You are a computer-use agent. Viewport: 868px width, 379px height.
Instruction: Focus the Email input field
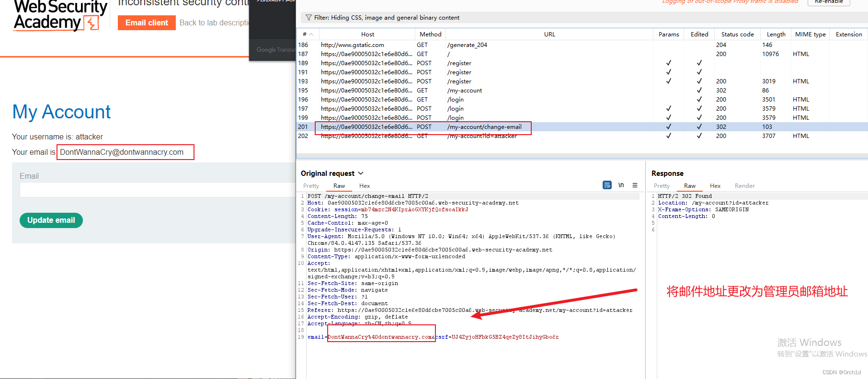tap(158, 190)
